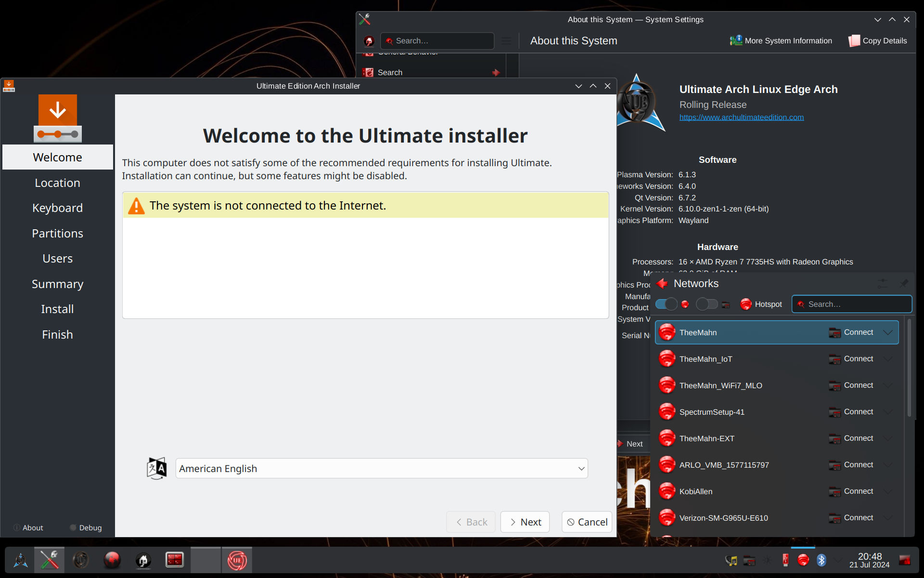
Task: Click the Networks panel scrollbar
Action: 909,368
